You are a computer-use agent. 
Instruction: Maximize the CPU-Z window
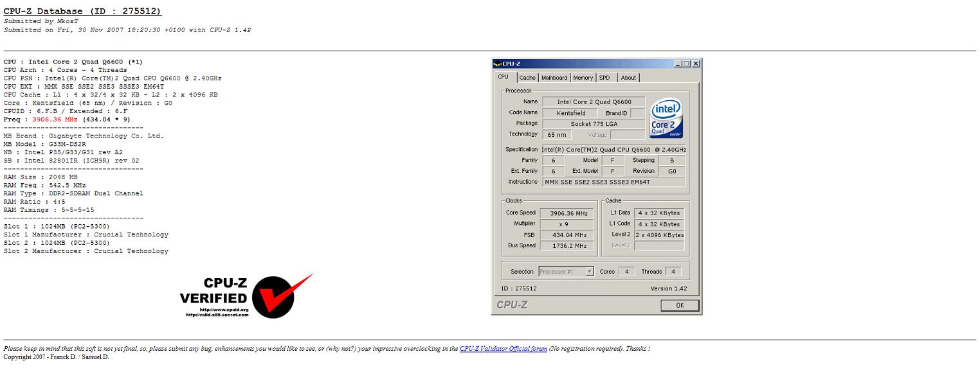pos(687,64)
